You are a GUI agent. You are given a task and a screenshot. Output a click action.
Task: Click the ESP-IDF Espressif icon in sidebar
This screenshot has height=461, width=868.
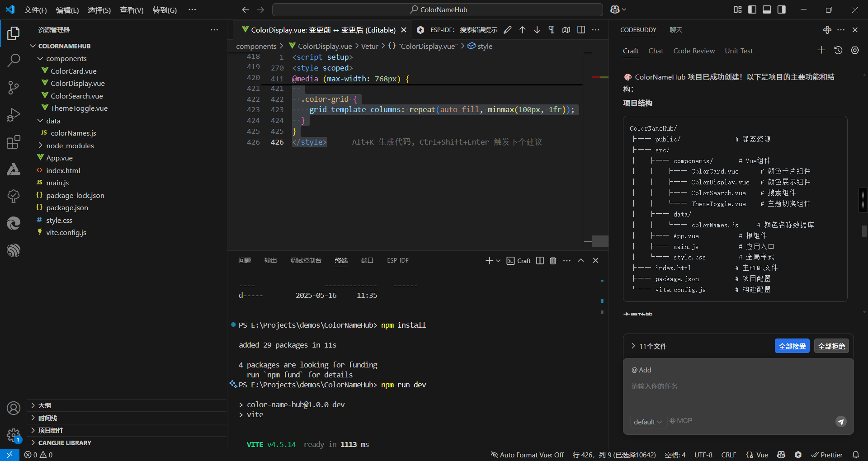(x=14, y=250)
